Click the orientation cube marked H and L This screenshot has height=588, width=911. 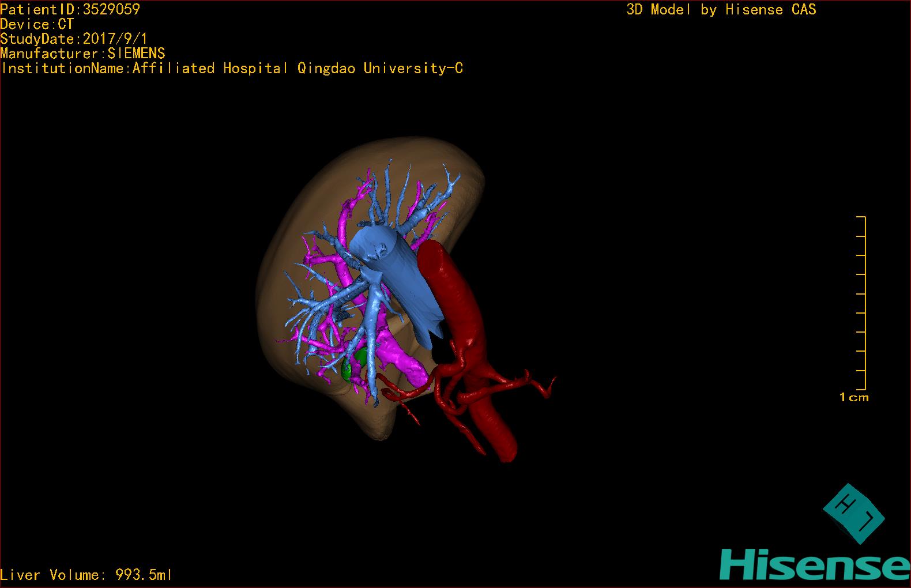coord(853,513)
